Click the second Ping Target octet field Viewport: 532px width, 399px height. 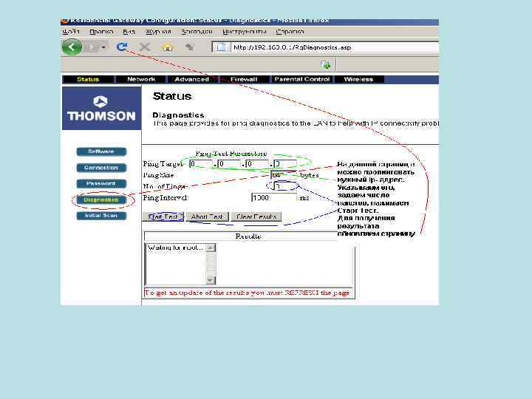tap(229, 164)
